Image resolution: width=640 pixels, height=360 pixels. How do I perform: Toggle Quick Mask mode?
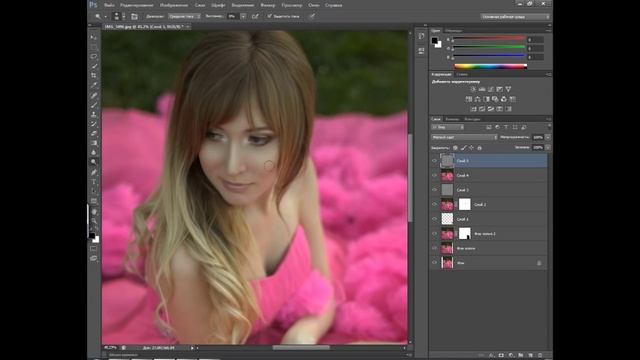click(x=94, y=249)
